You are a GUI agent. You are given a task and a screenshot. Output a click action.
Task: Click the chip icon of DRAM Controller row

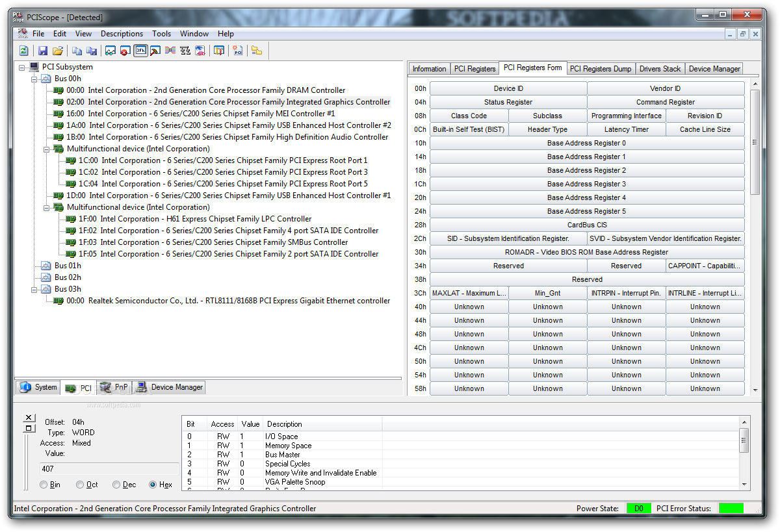pos(58,90)
